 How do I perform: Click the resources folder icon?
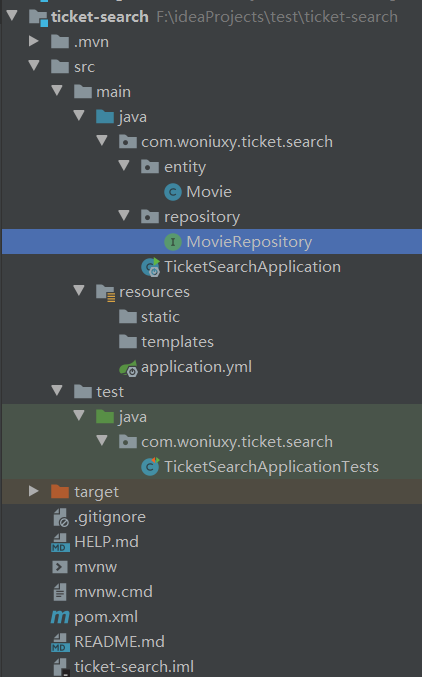[x=105, y=293]
